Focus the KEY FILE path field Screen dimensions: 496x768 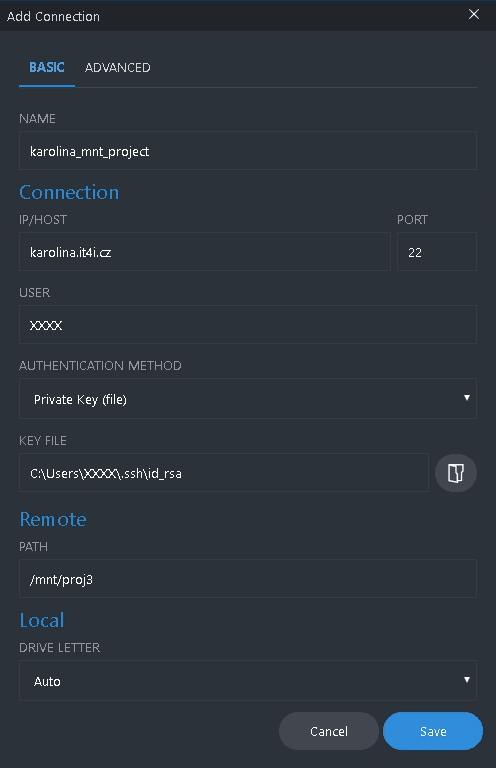[224, 473]
